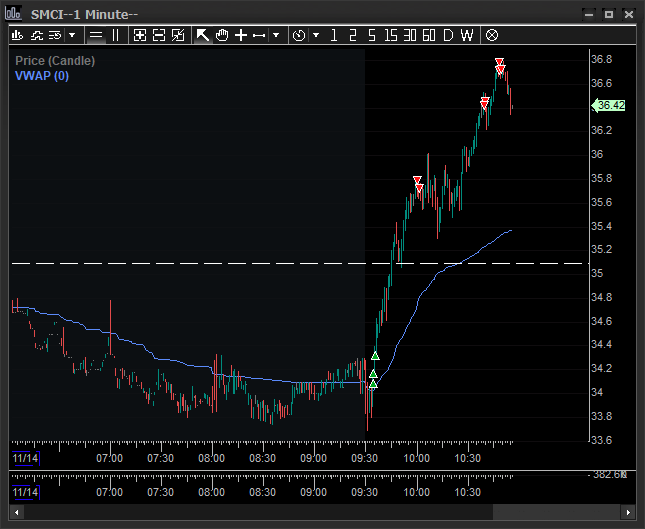Click the 10:00 time label on upper axis
645x529 pixels.
click(416, 458)
